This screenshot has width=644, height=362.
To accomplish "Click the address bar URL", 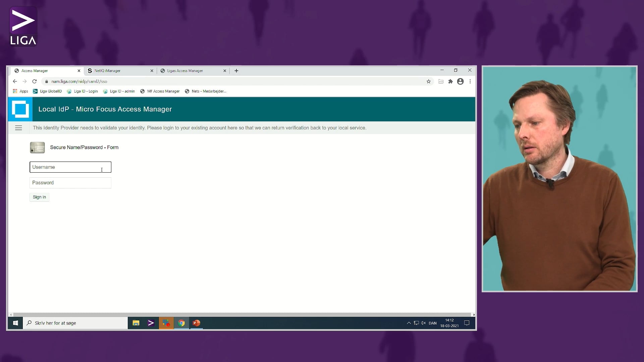I will point(79,81).
